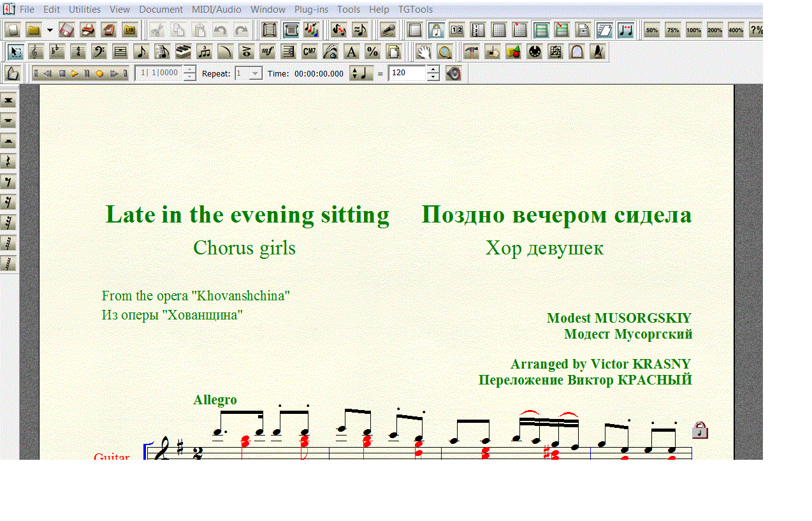Viewport: 812px width, 521px height.
Task: Choose the Time Signature tool
Action: pyautogui.click(x=78, y=52)
